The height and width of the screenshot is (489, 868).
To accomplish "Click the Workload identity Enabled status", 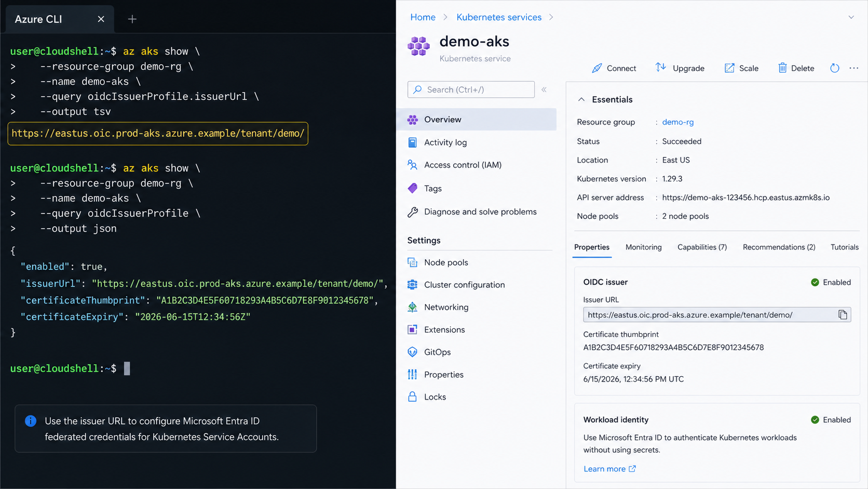I will click(831, 420).
